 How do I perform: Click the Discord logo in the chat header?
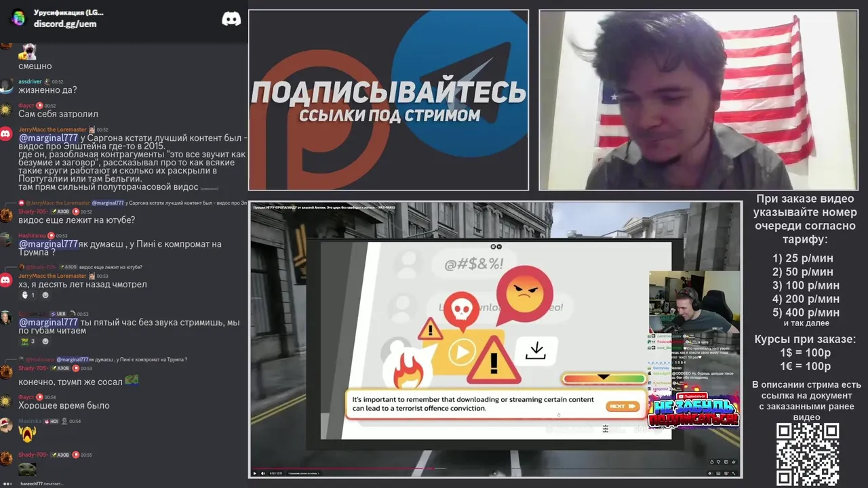click(x=231, y=19)
